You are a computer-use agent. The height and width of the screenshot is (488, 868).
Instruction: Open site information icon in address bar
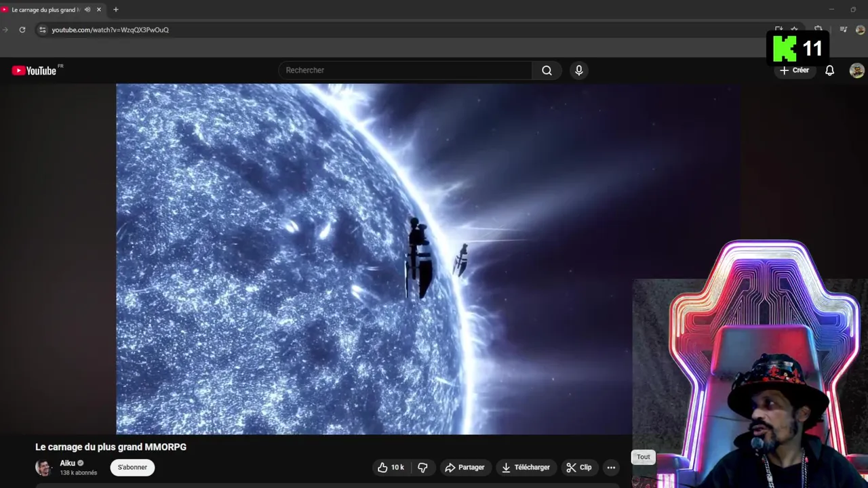tap(43, 30)
